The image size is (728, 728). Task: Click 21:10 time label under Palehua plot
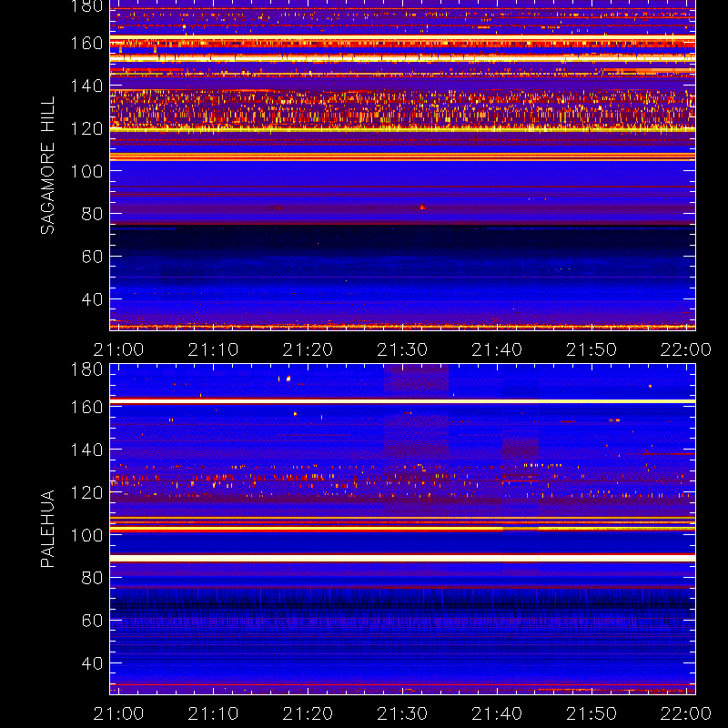tap(213, 713)
